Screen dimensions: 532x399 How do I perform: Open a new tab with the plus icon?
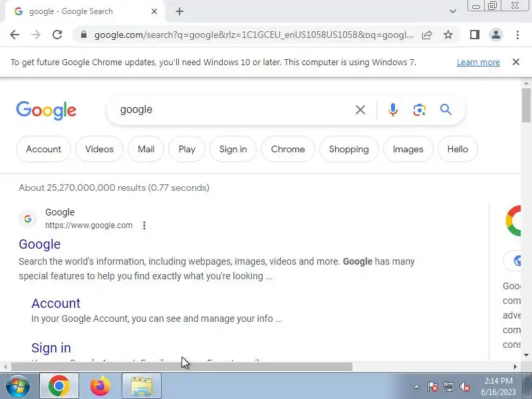tap(180, 11)
